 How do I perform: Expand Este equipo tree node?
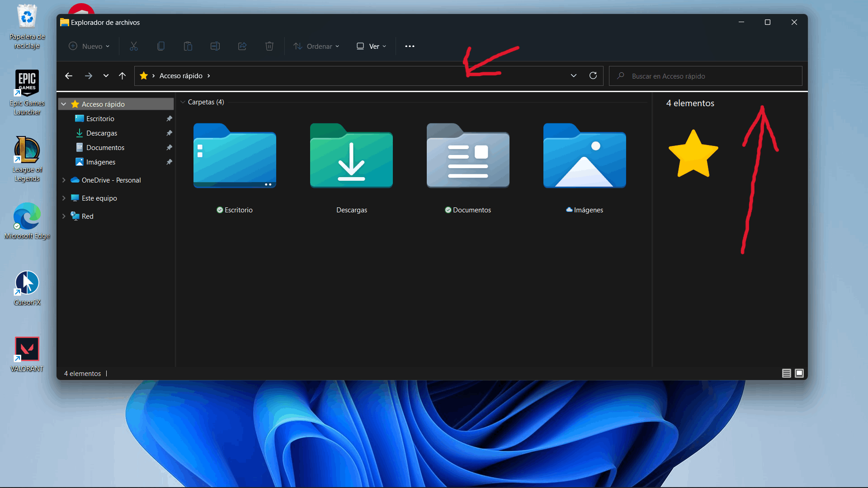coord(64,198)
